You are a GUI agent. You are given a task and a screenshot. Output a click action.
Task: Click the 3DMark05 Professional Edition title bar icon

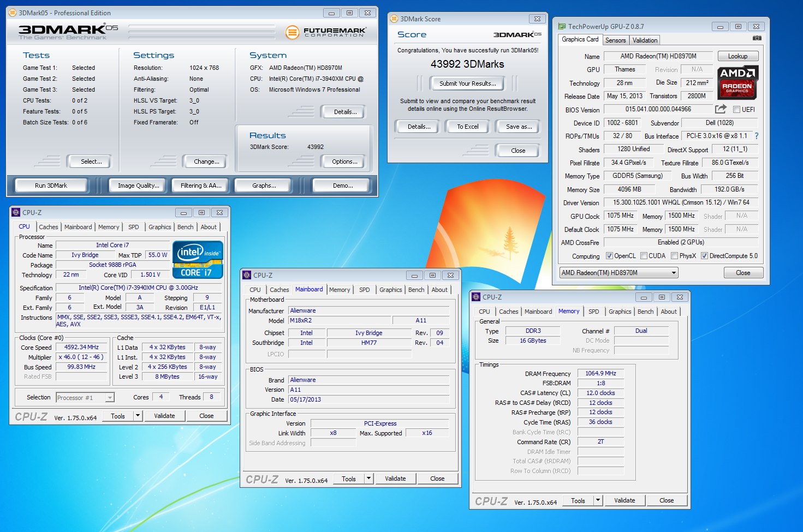pyautogui.click(x=13, y=13)
